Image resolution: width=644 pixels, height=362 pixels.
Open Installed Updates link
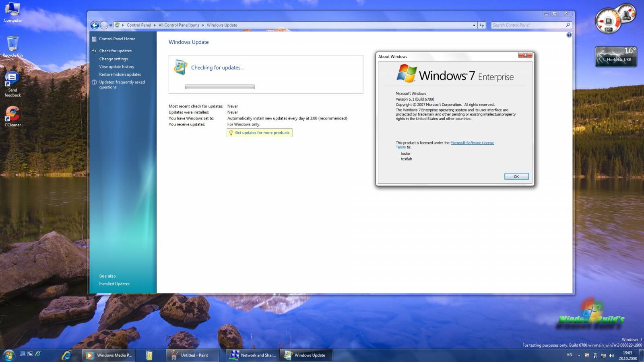pos(114,284)
